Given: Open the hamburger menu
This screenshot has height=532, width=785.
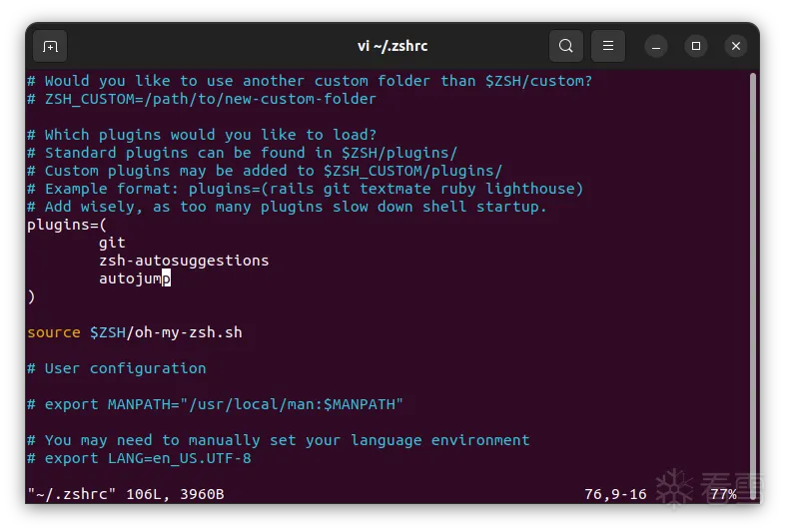Looking at the screenshot, I should coord(608,46).
